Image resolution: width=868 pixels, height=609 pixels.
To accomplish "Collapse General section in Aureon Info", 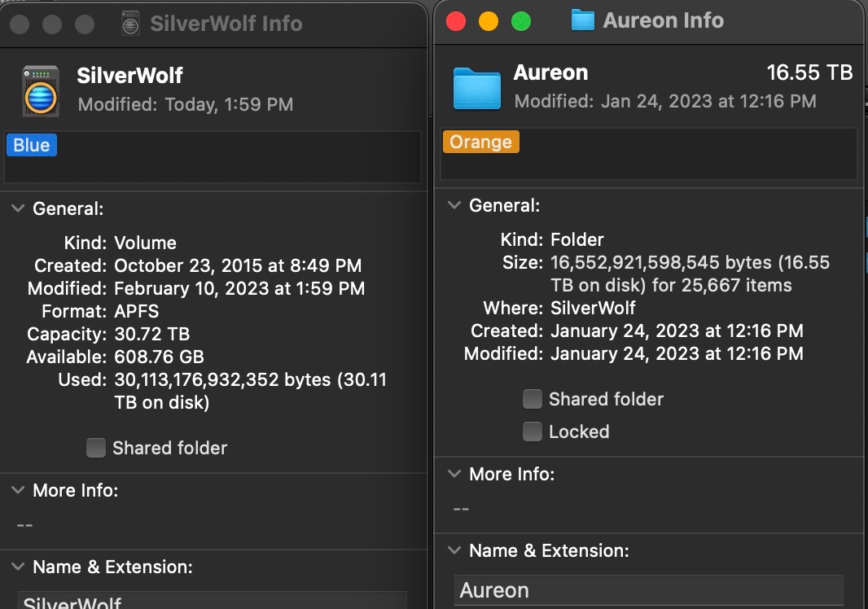I will pos(454,206).
